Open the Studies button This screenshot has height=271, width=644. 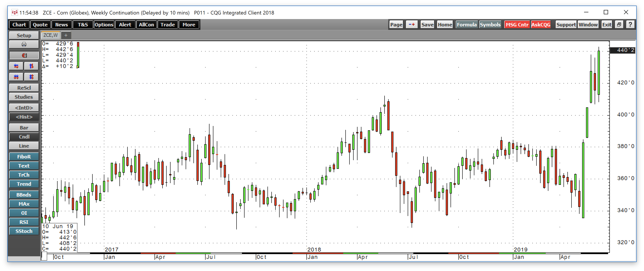click(24, 97)
